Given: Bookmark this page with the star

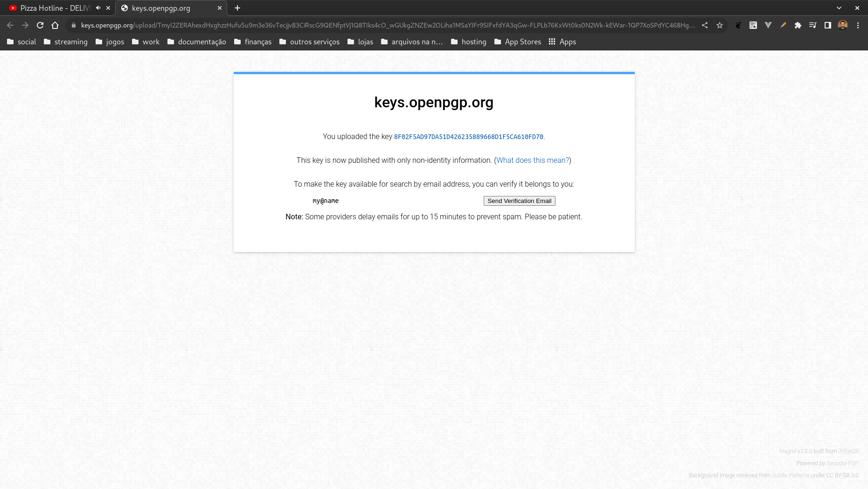Looking at the screenshot, I should coord(720,25).
